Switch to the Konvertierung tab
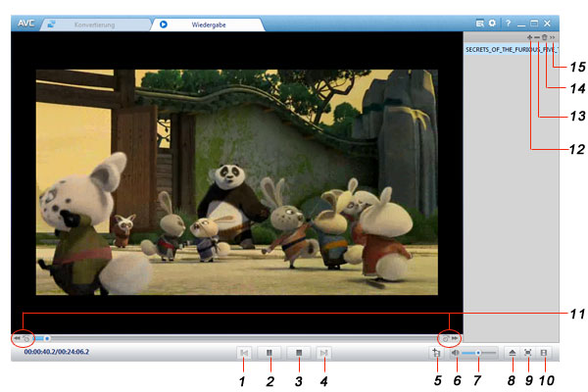Image resolution: width=588 pixels, height=392 pixels. coord(95,24)
